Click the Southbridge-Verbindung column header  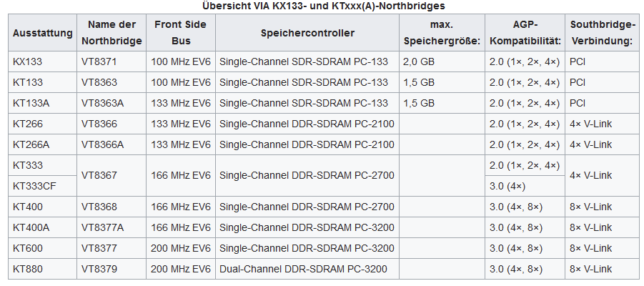point(602,33)
